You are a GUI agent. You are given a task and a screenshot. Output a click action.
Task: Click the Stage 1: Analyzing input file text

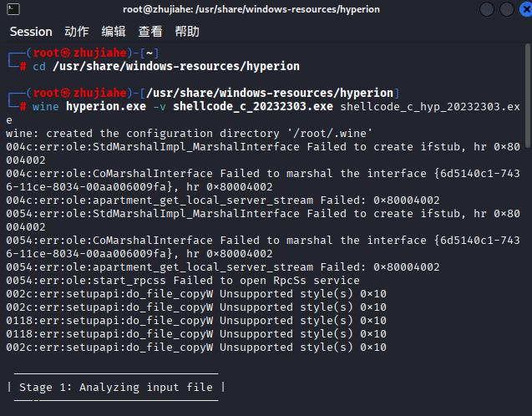coord(116,387)
